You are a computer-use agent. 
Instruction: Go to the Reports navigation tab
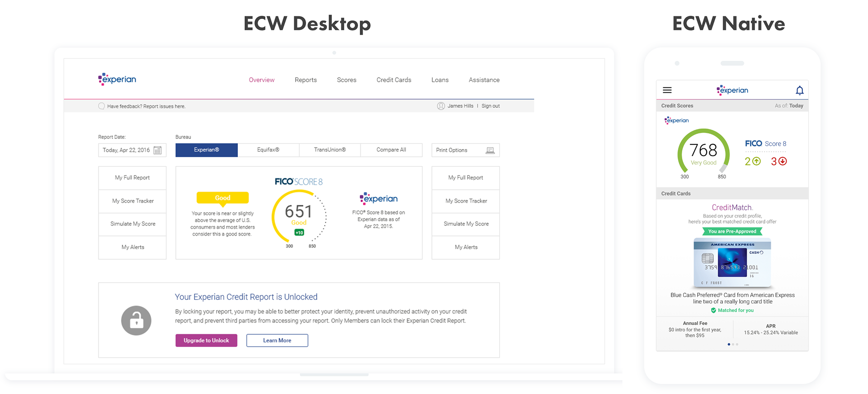coord(306,80)
